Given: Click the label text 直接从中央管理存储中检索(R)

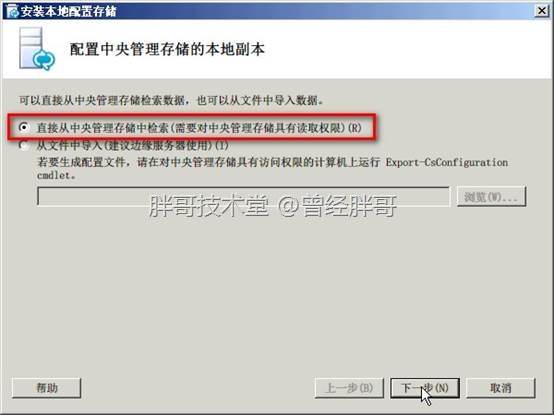Looking at the screenshot, I should 199,128.
